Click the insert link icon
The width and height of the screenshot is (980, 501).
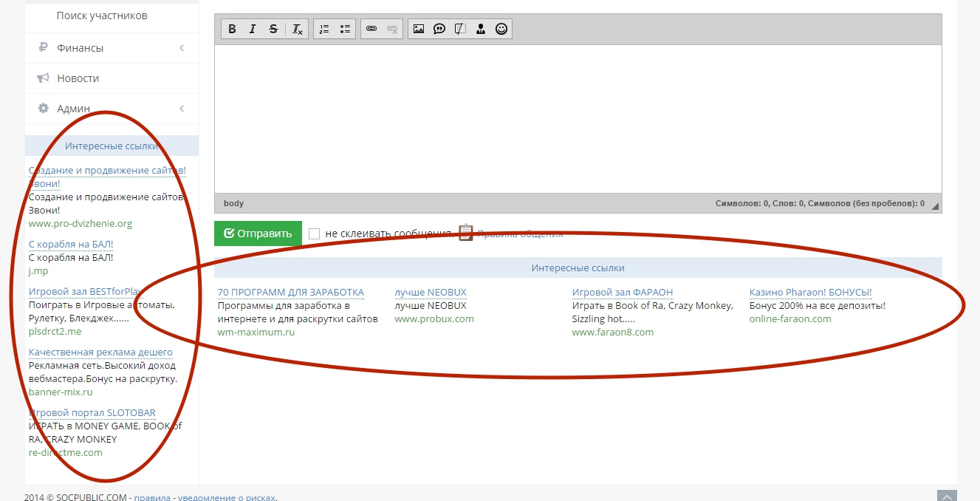371,30
